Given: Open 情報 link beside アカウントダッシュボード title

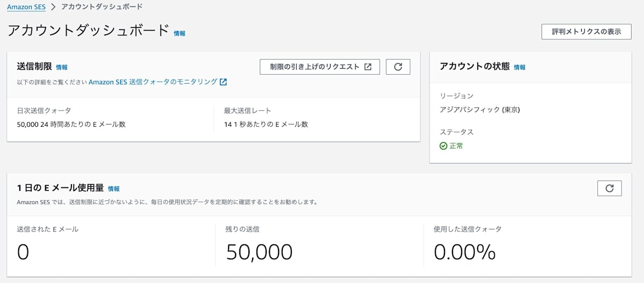Looking at the screenshot, I should pos(179,33).
